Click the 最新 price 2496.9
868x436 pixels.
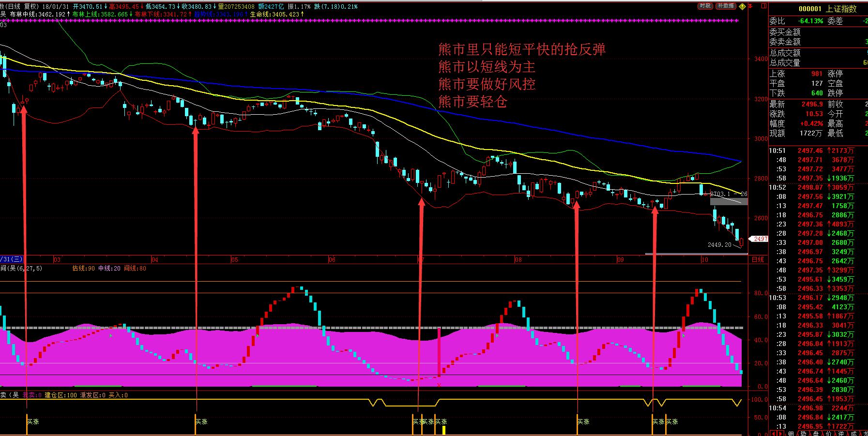[811, 104]
